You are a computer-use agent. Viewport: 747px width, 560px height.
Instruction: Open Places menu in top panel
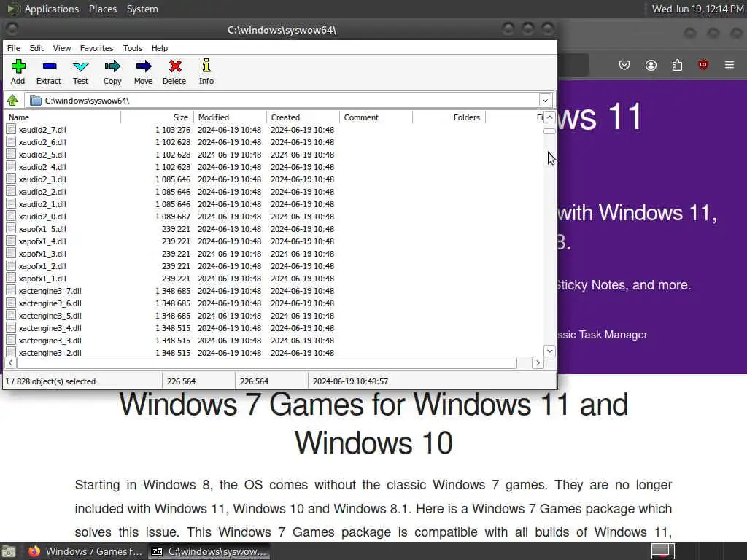[x=102, y=9]
